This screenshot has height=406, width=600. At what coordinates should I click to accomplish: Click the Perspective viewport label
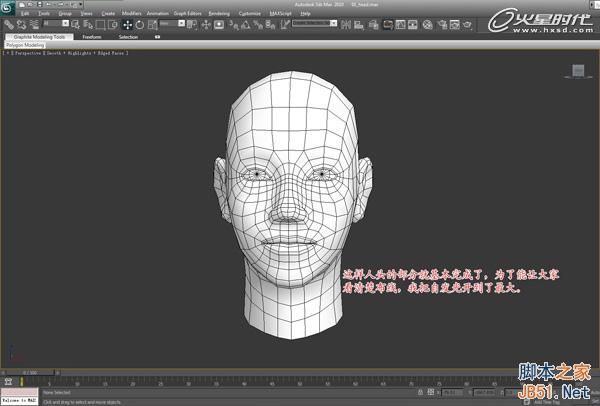27,53
